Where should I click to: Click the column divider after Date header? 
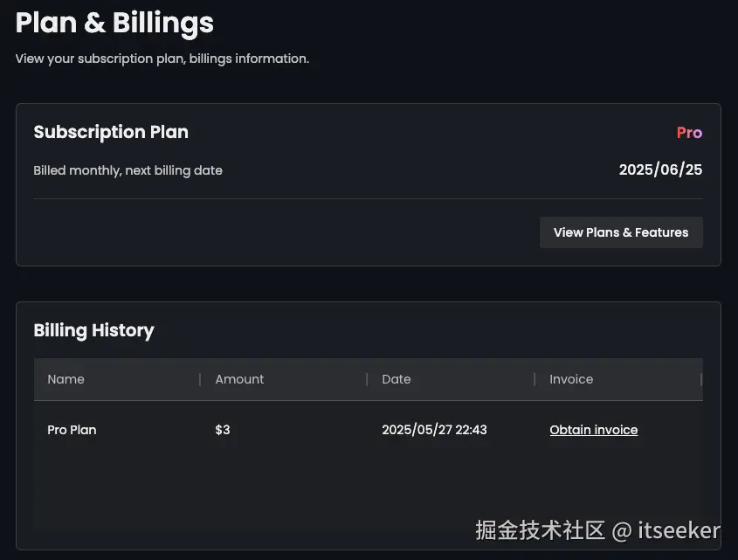(x=535, y=379)
